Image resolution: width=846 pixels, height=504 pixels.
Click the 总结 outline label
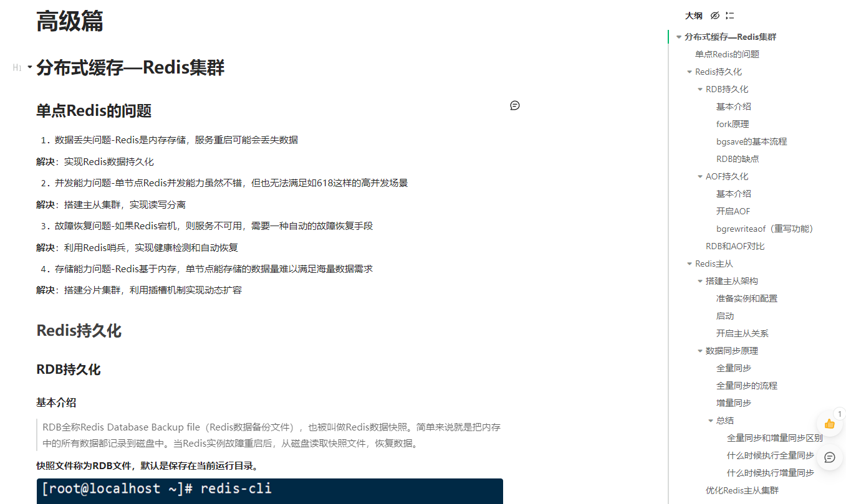[725, 421]
